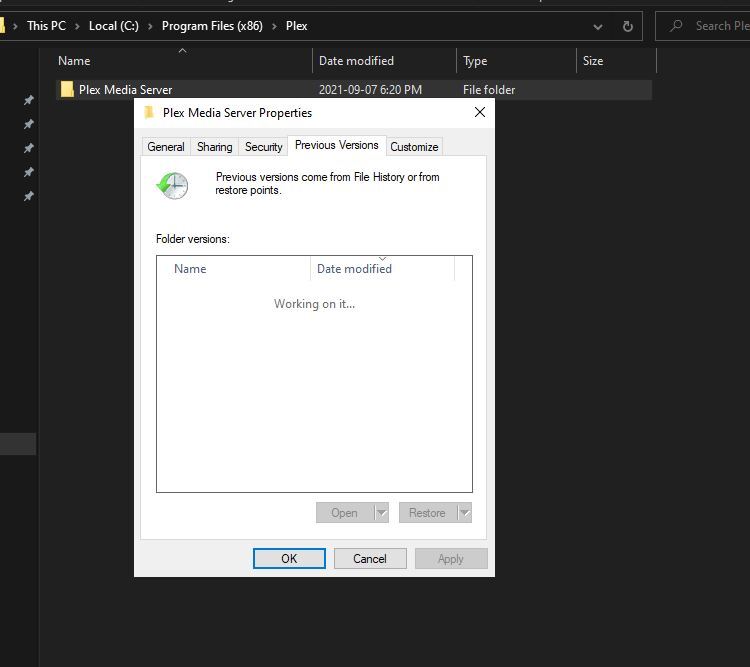The image size is (750, 667).
Task: Switch to the Sharing tab
Action: tap(214, 146)
